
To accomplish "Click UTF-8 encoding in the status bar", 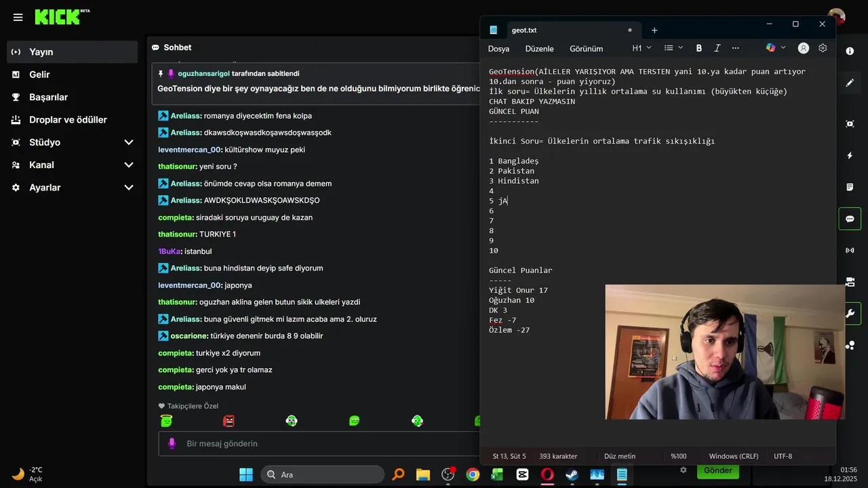I will coord(783,456).
